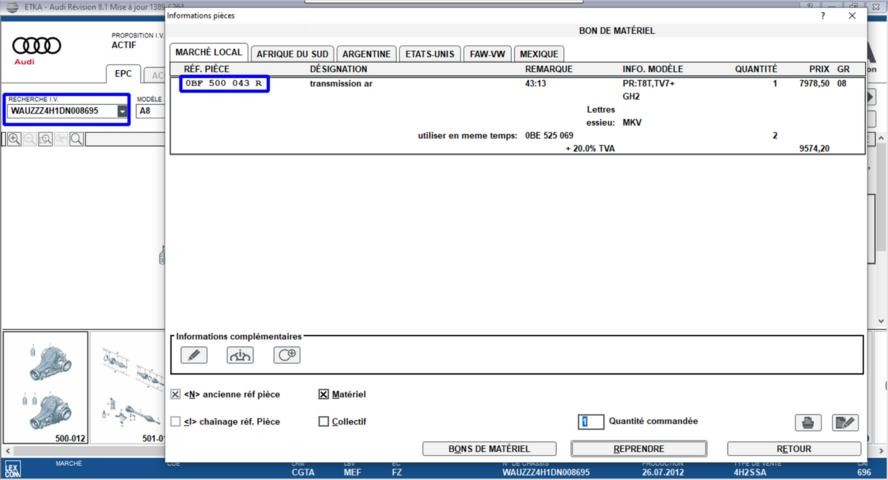This screenshot has height=480, width=888.
Task: Click the middle import-arrow icon under Informations complémentaires
Action: [x=240, y=355]
